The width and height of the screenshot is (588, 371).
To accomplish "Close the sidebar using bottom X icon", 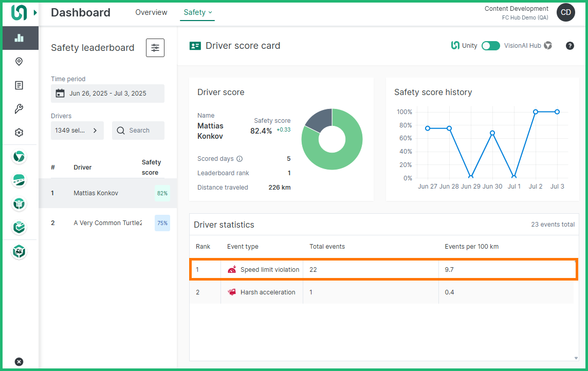I will pyautogui.click(x=19, y=362).
